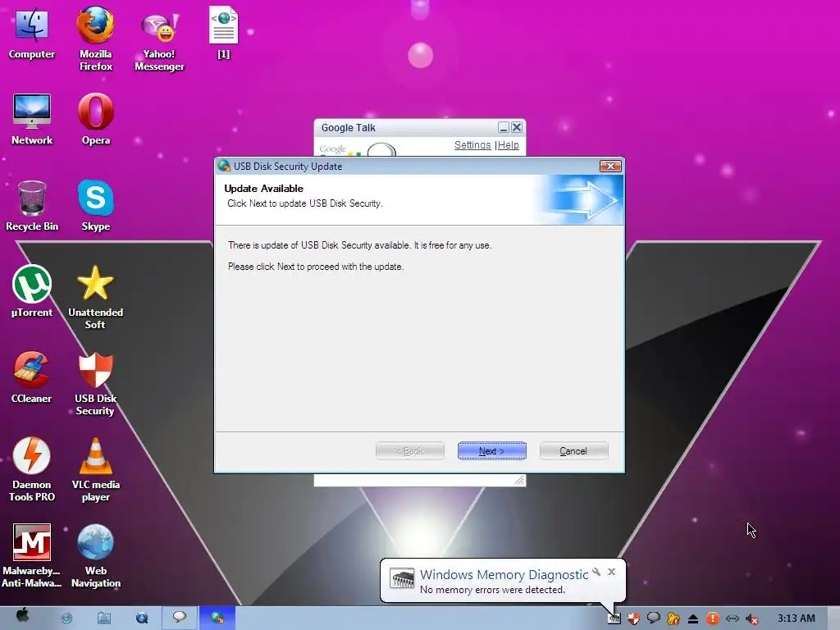The width and height of the screenshot is (840, 630).
Task: Launch the CCleaner desktop icon
Action: click(x=32, y=377)
